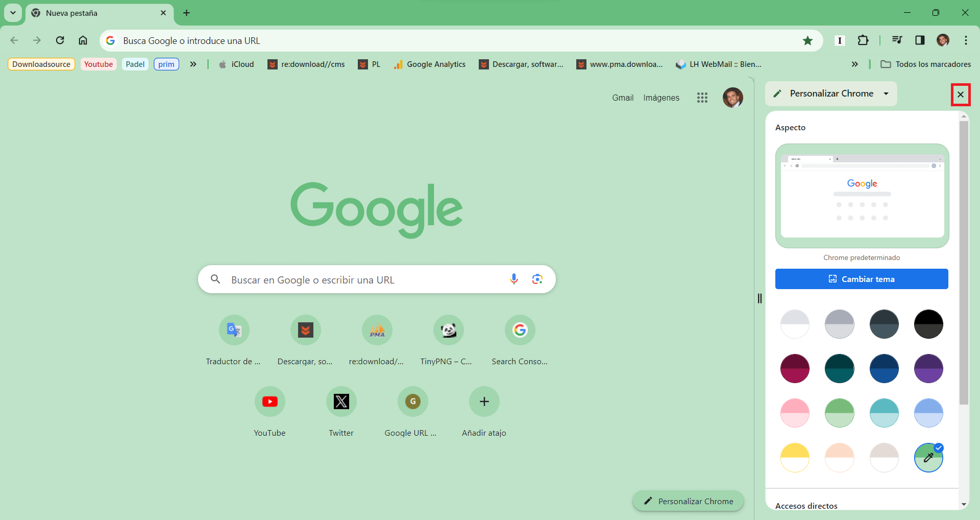
Task: Click the Gmail link
Action: click(623, 98)
